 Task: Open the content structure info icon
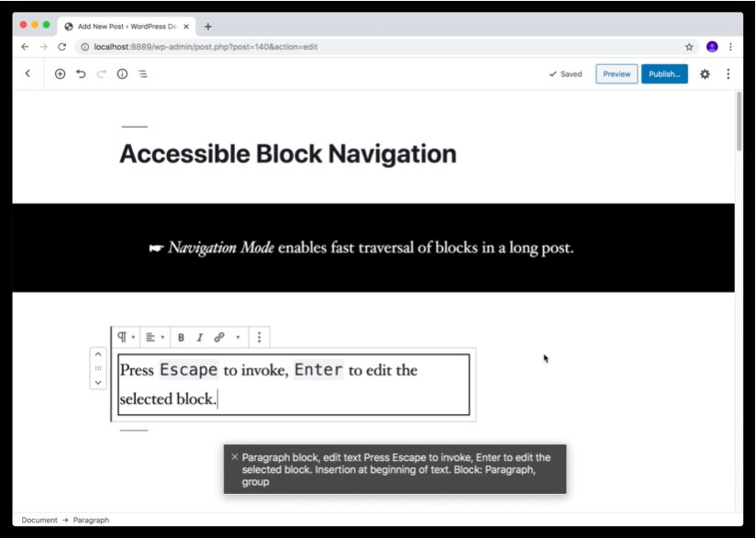coord(122,74)
